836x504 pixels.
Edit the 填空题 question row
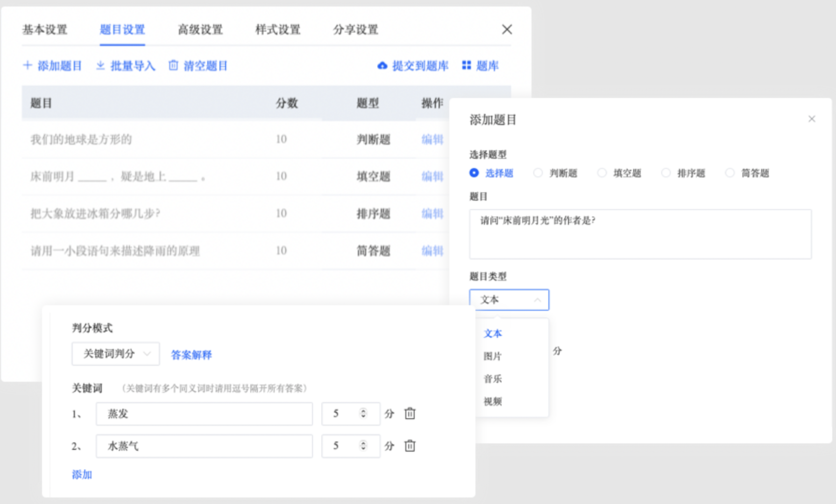(x=432, y=176)
